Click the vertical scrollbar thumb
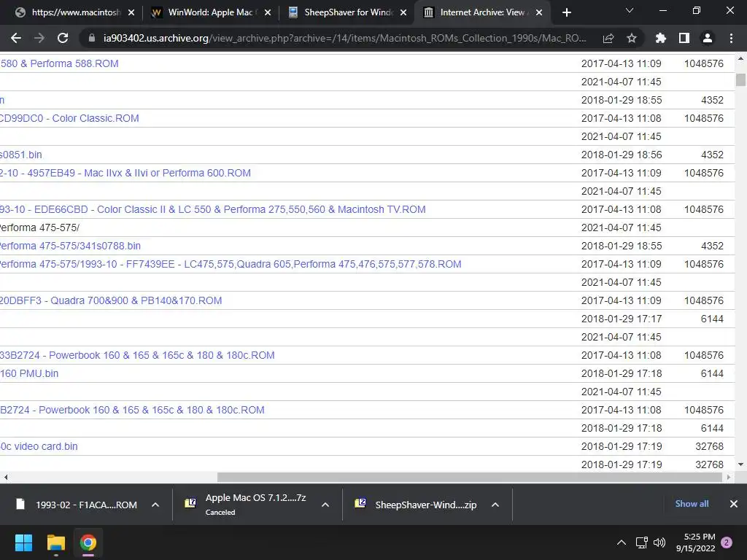747x560 pixels. click(x=740, y=79)
